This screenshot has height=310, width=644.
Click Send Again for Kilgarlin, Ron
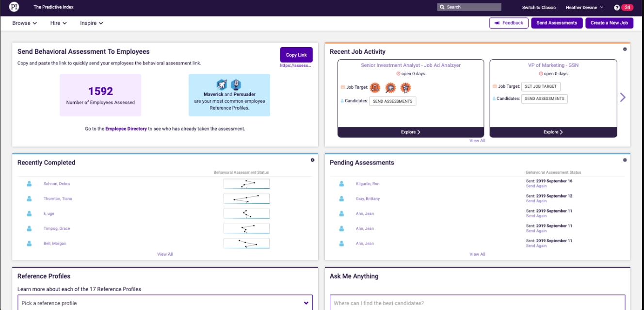[536, 186]
